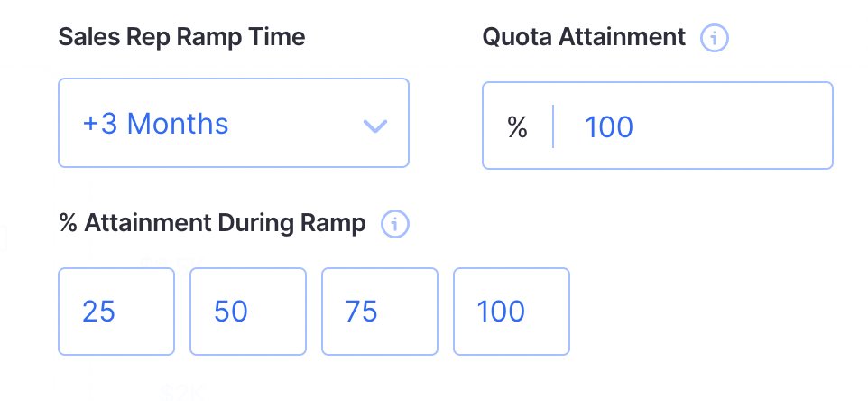Click the faded $2K axis label
Image resolution: width=868 pixels, height=401 pixels.
point(181,393)
